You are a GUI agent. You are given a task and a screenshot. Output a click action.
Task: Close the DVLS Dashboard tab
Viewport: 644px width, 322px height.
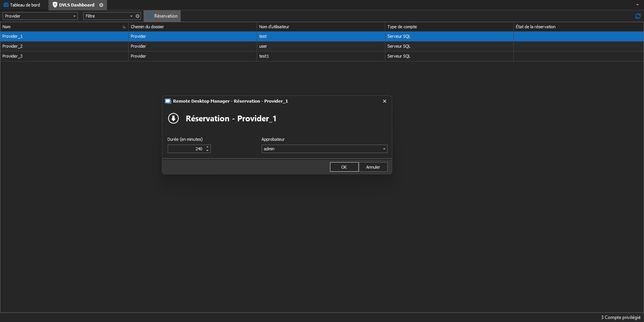[x=101, y=5]
